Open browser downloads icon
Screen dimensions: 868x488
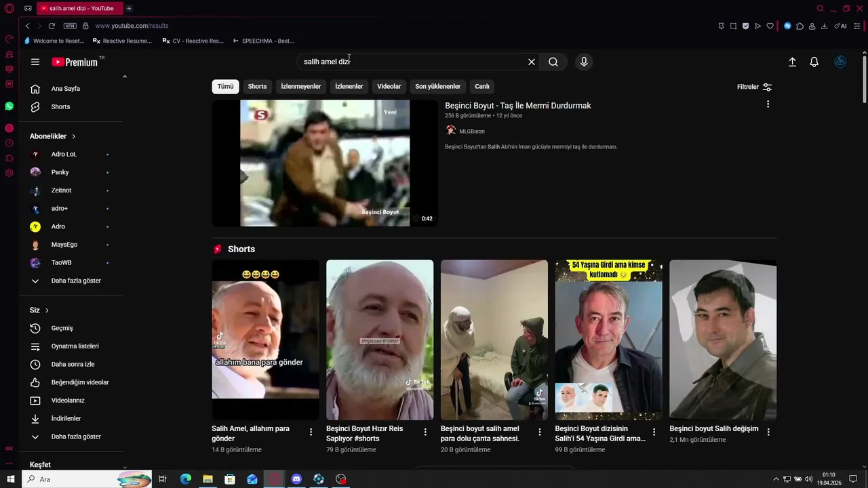pyautogui.click(x=824, y=26)
